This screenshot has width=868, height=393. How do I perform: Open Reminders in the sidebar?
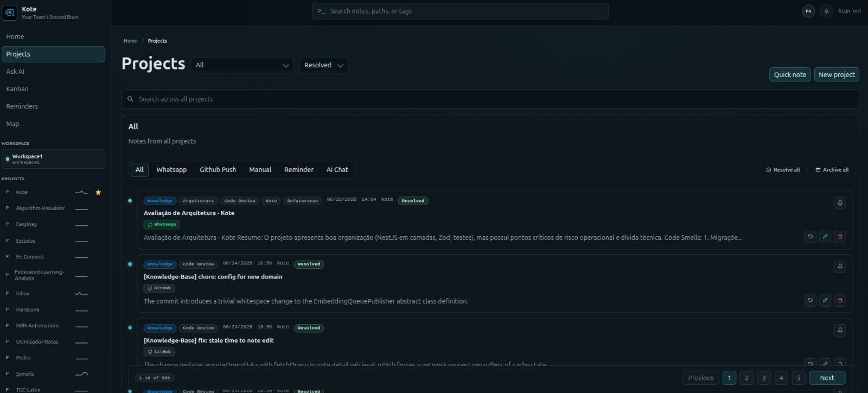click(x=53, y=106)
